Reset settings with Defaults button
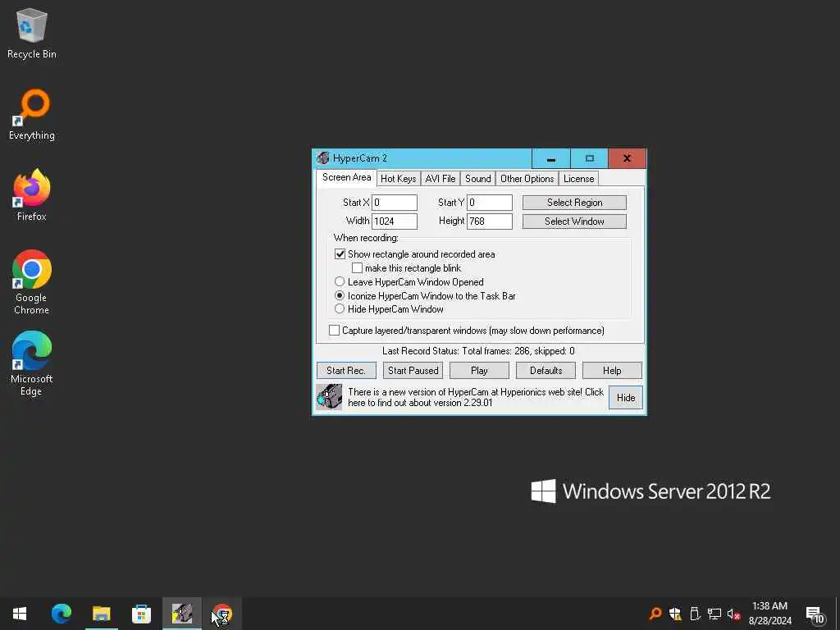This screenshot has width=840, height=630. tap(546, 370)
